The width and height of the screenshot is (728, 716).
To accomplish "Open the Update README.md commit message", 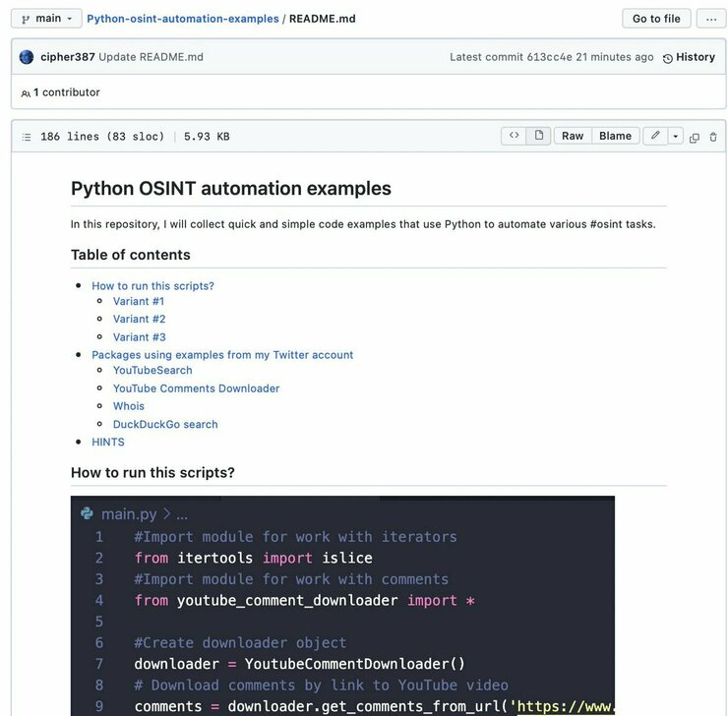I will pos(151,57).
